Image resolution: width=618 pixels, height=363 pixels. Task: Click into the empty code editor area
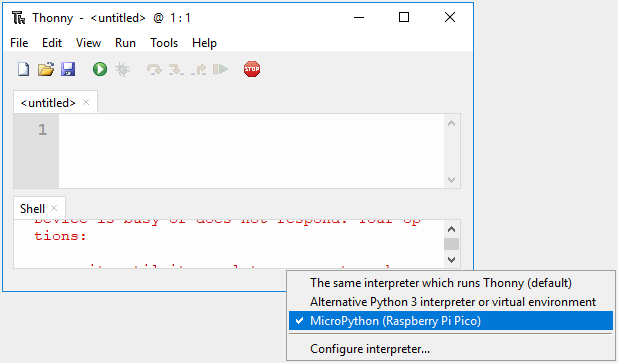[x=251, y=151]
